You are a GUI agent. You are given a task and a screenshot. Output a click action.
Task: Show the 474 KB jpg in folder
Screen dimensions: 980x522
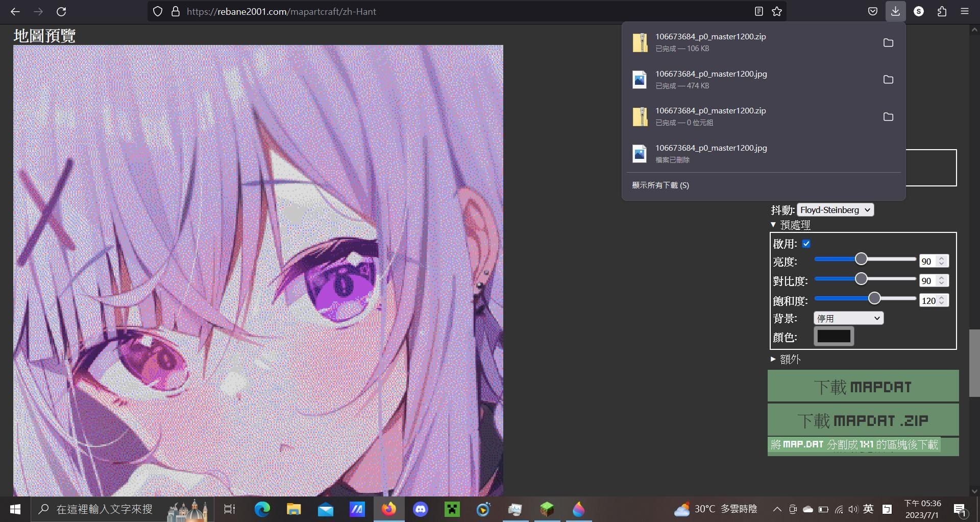(x=888, y=80)
